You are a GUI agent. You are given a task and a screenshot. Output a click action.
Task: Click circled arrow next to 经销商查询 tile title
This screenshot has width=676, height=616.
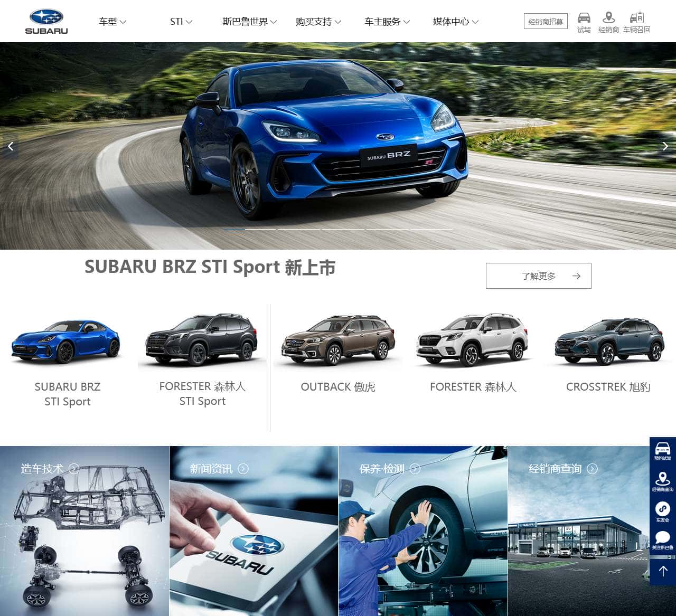click(593, 469)
